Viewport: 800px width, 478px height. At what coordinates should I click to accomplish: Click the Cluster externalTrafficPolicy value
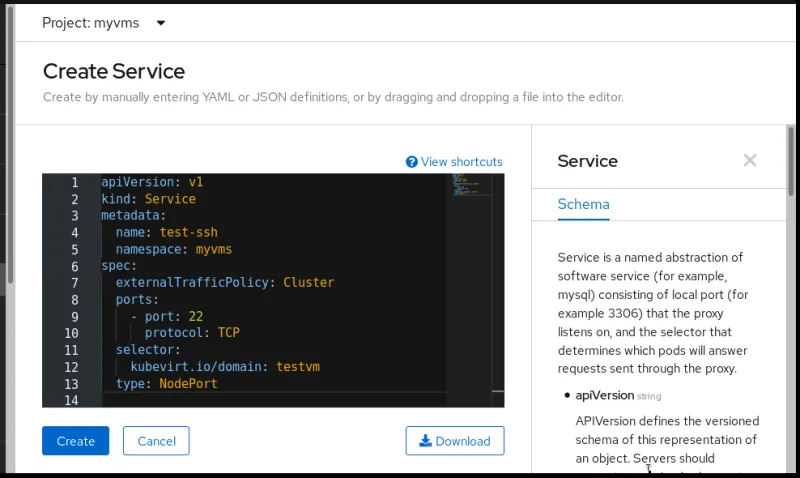click(x=308, y=282)
